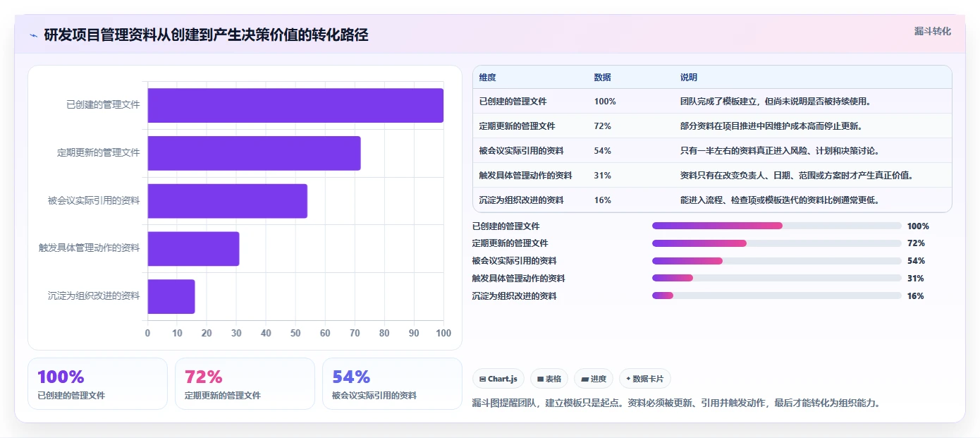
Task: Click the chart's 定期更新的管理文件 axis label
Action: [99, 152]
